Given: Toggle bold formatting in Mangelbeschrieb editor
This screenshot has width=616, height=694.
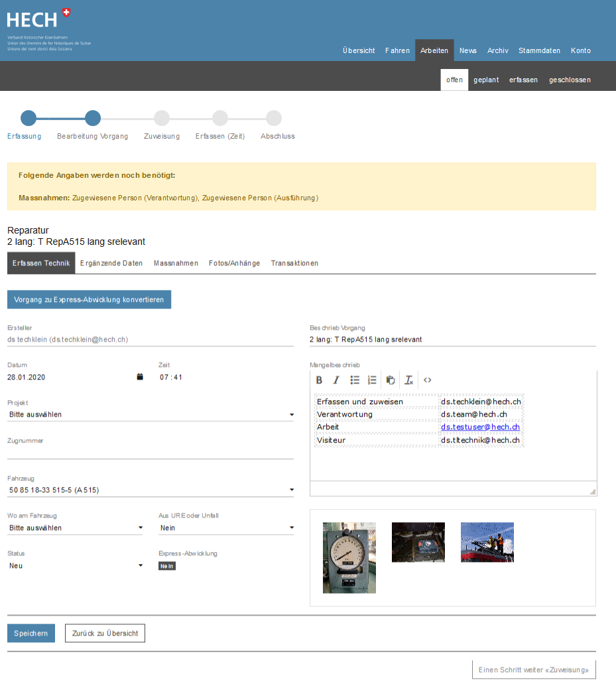Looking at the screenshot, I should point(319,380).
